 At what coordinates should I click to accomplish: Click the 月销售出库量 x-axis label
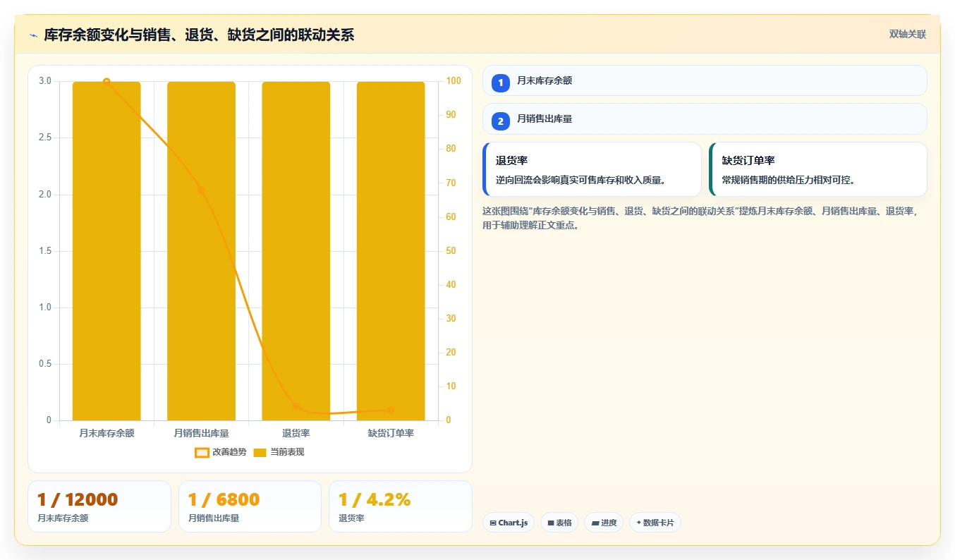[201, 433]
